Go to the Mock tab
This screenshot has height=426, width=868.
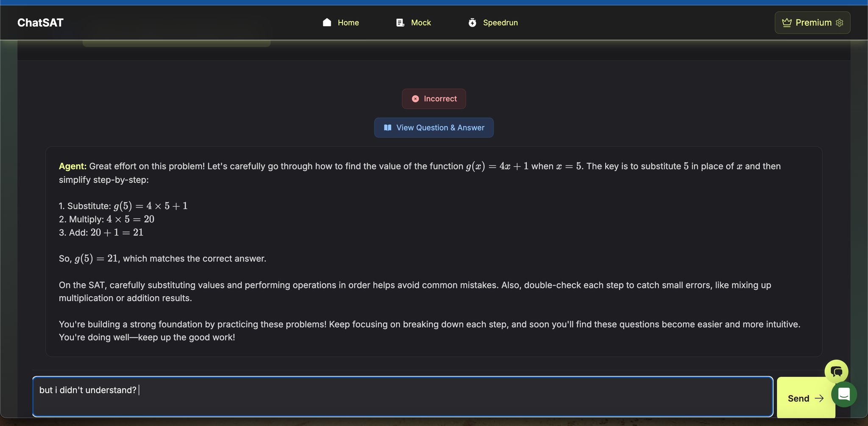[x=420, y=22]
